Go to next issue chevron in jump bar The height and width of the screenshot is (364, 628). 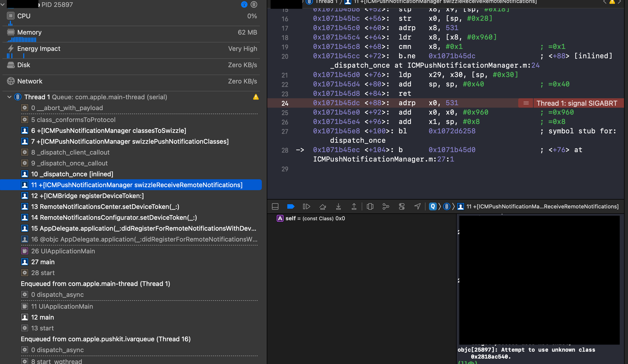coord(620,2)
